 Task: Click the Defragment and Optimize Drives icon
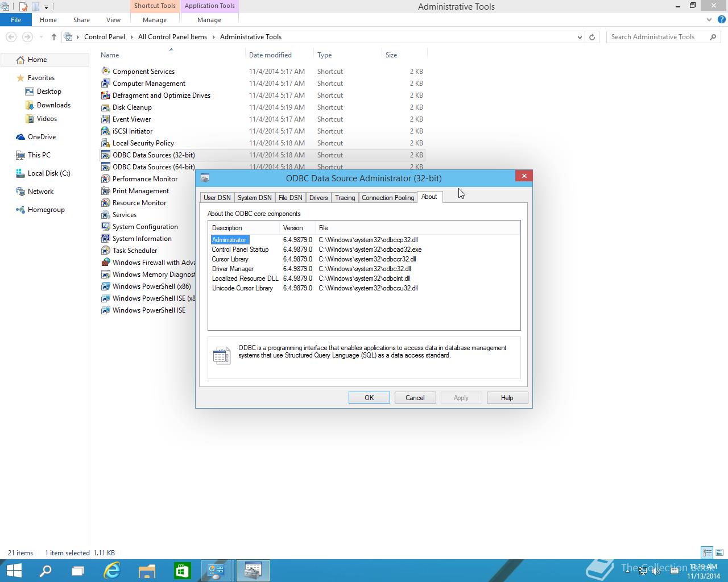coord(105,95)
